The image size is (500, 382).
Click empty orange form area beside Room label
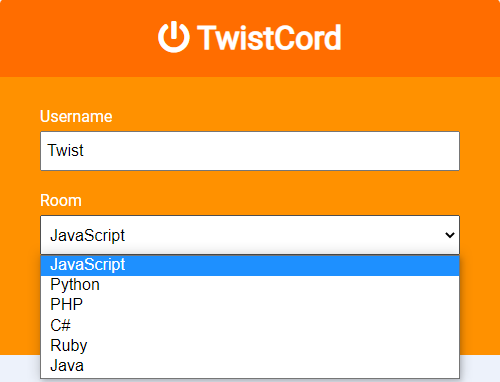tap(267, 200)
